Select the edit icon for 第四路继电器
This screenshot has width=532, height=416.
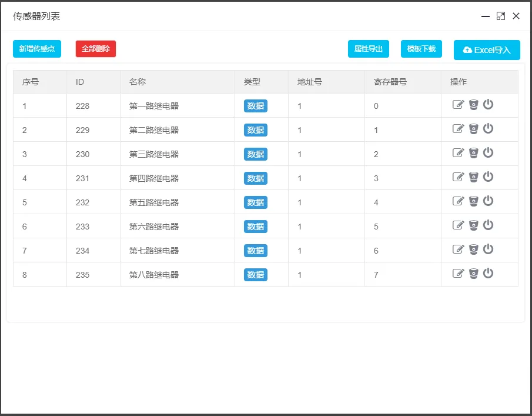458,178
